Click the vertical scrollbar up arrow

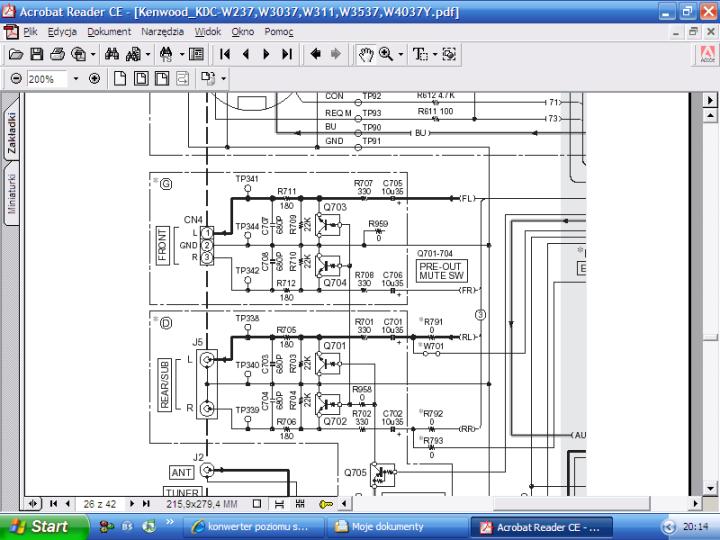pyautogui.click(x=710, y=115)
